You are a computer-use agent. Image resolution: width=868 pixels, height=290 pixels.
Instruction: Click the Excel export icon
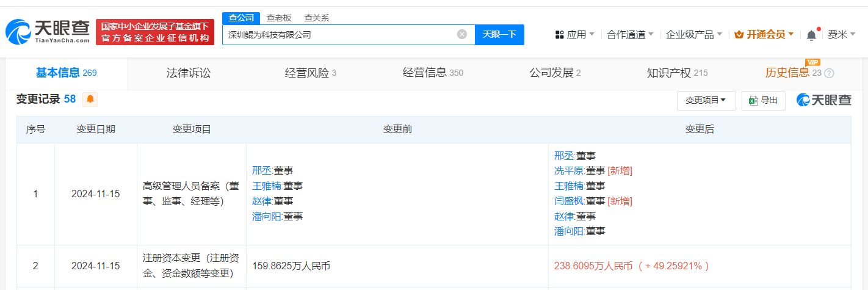tap(753, 101)
